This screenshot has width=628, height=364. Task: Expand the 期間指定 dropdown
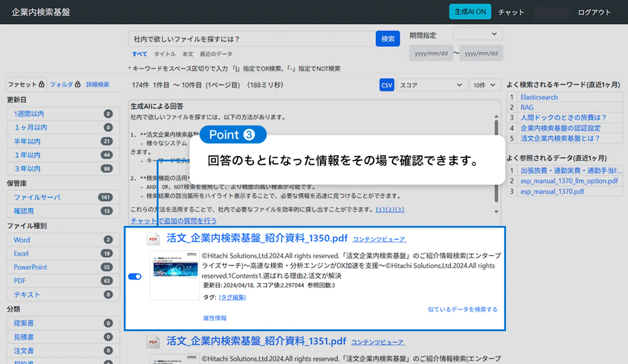tap(478, 34)
